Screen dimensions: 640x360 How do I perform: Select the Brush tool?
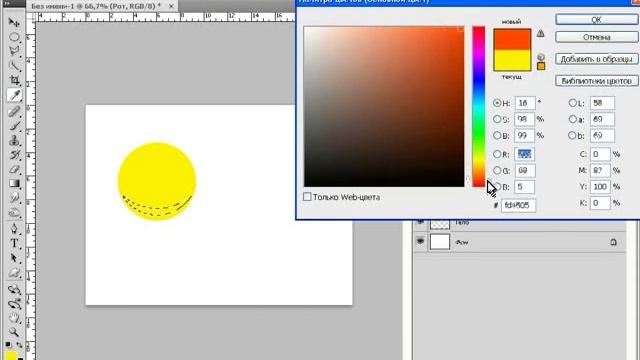pyautogui.click(x=14, y=125)
